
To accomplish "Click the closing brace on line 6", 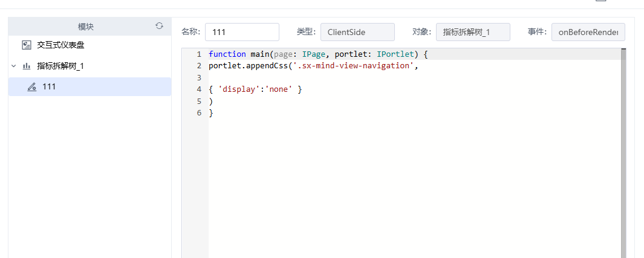I will tap(211, 112).
